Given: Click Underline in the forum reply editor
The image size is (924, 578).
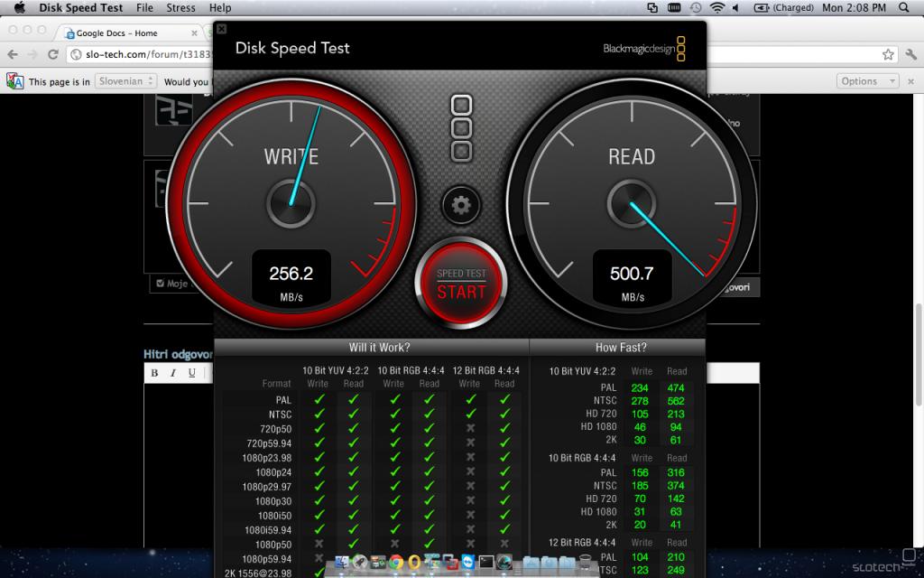Looking at the screenshot, I should pyautogui.click(x=192, y=373).
